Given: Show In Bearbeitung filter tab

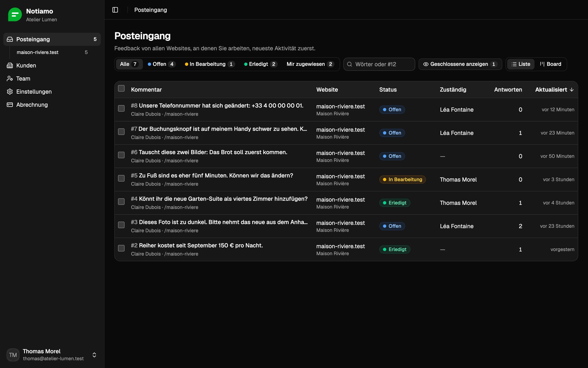Looking at the screenshot, I should pyautogui.click(x=210, y=64).
